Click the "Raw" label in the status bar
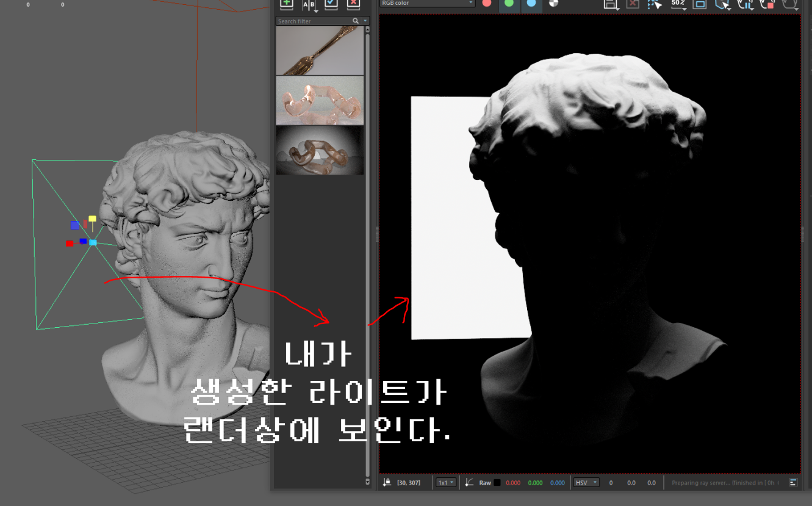The image size is (812, 506). (485, 483)
